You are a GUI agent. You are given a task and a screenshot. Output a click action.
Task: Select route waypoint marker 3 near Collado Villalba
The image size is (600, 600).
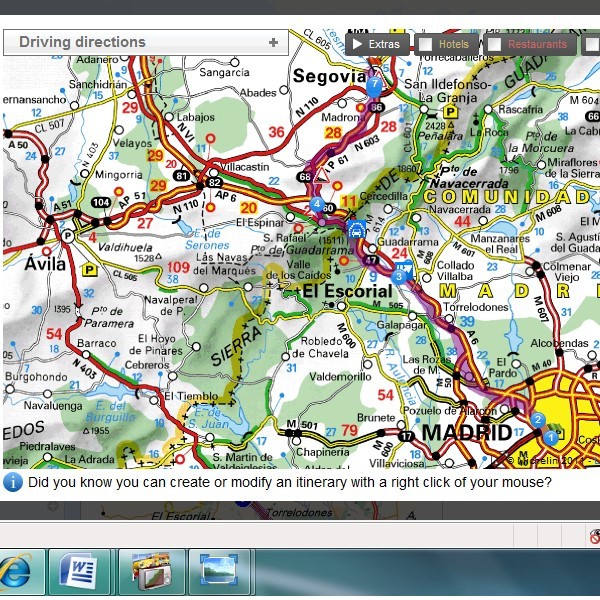(399, 276)
